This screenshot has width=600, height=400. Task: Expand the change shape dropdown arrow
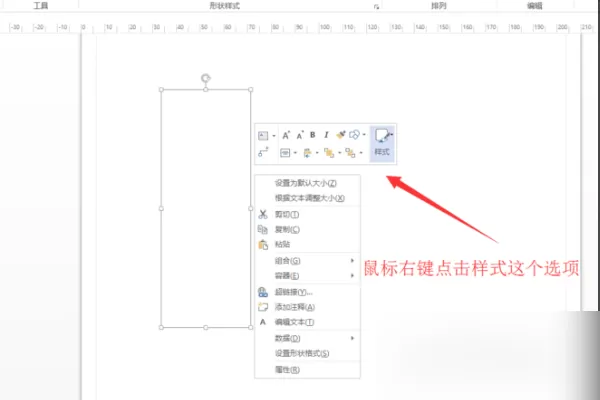click(x=364, y=135)
